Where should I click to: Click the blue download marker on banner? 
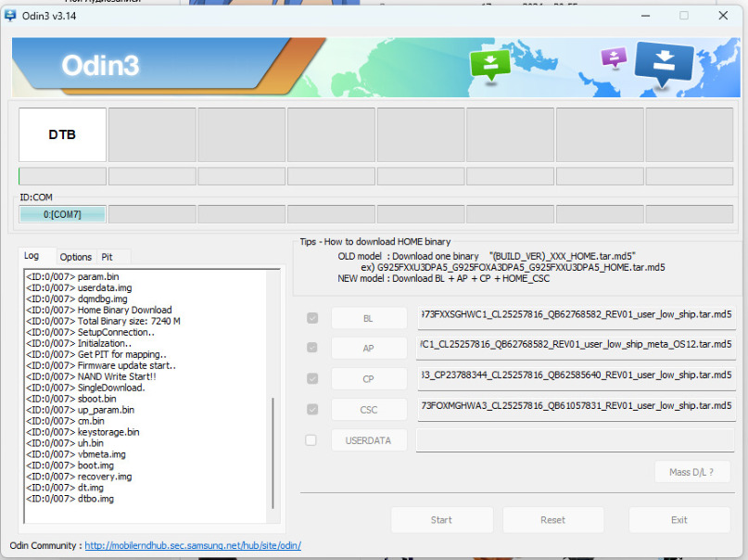[x=664, y=63]
